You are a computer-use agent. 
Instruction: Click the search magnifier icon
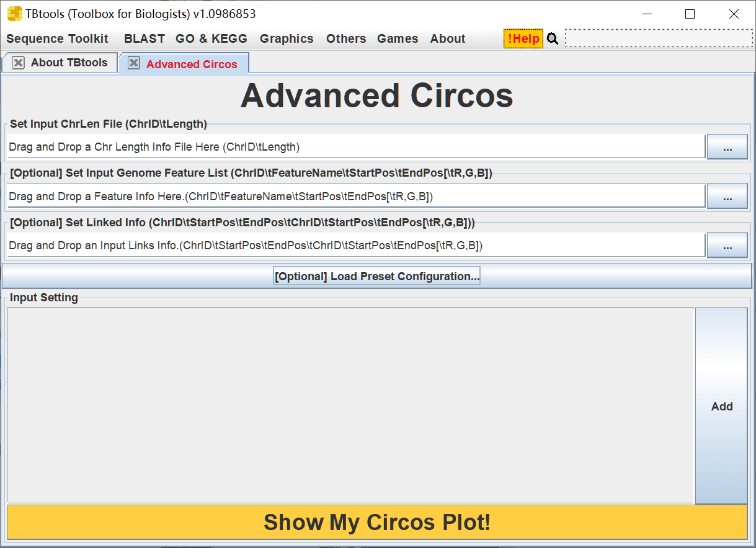point(553,38)
